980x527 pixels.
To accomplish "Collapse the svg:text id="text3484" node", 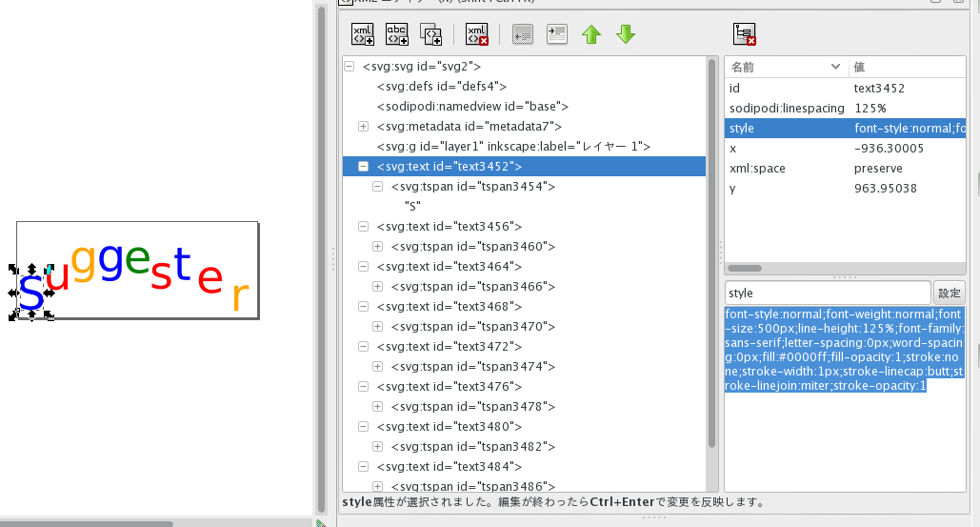I will click(x=363, y=466).
